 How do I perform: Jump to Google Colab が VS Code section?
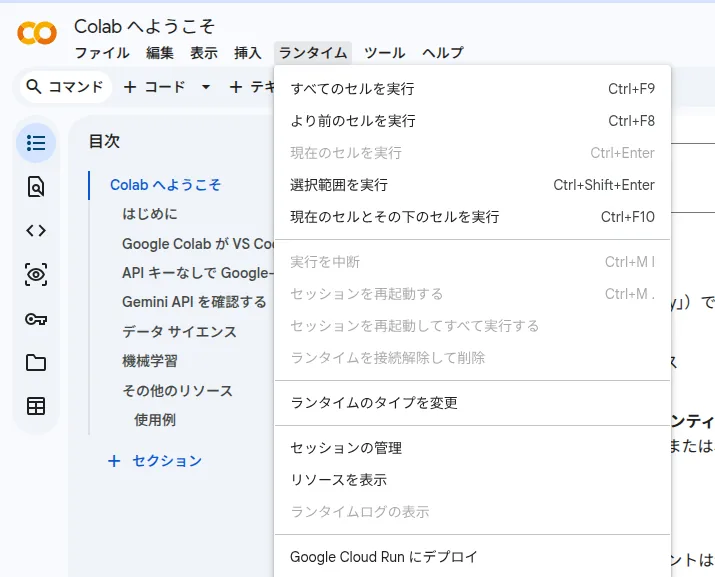coord(198,244)
